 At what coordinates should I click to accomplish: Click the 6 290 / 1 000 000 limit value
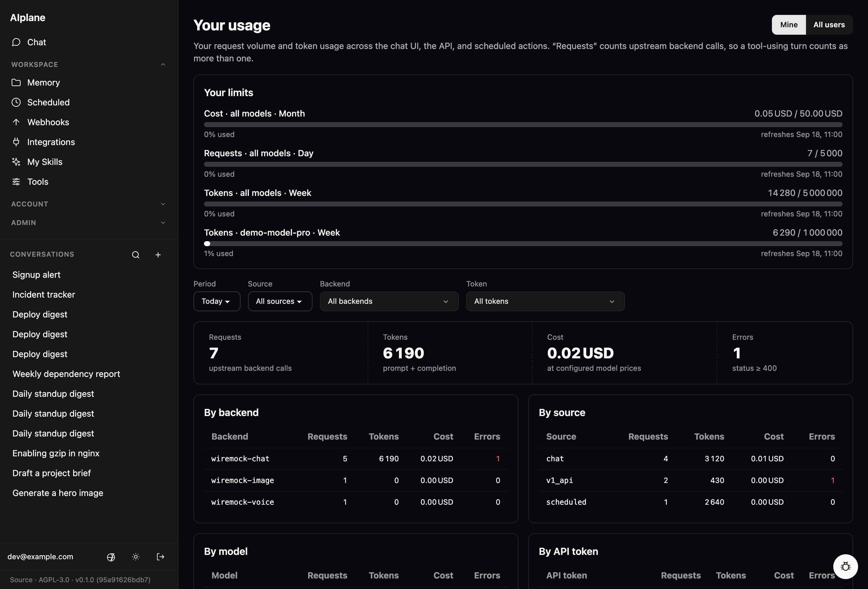point(808,233)
